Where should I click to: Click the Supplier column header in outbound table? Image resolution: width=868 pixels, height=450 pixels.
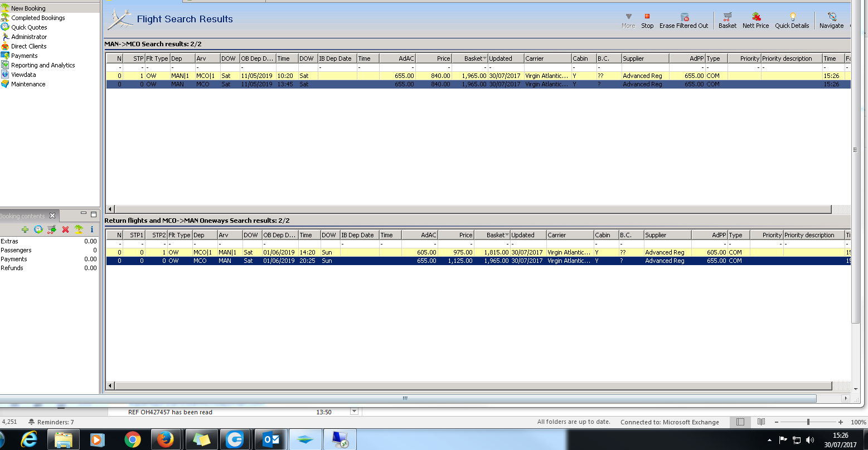pos(645,58)
